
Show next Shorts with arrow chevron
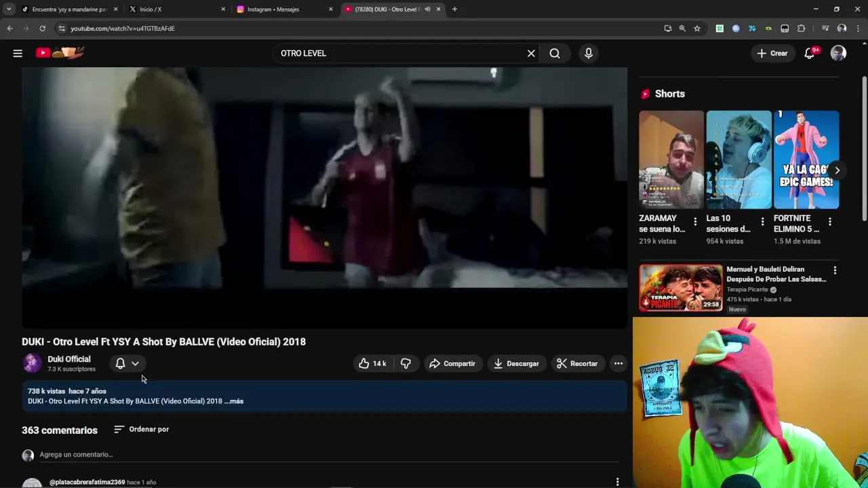pos(837,170)
